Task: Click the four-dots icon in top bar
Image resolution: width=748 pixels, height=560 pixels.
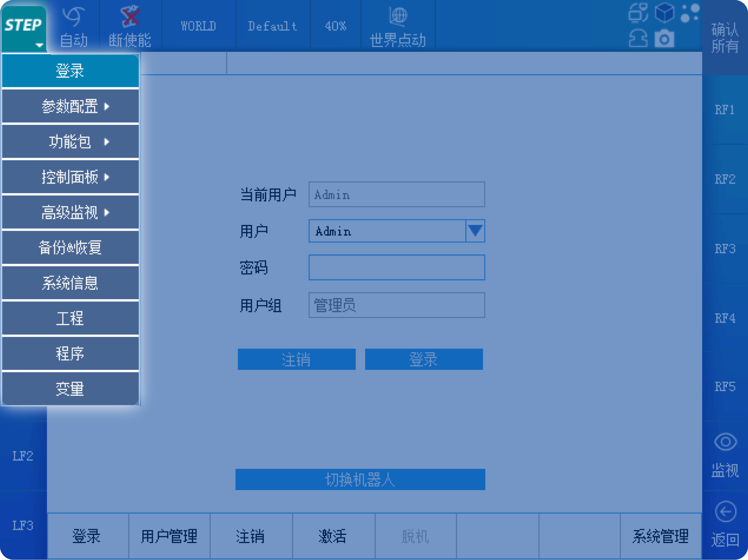Action: pyautogui.click(x=690, y=13)
